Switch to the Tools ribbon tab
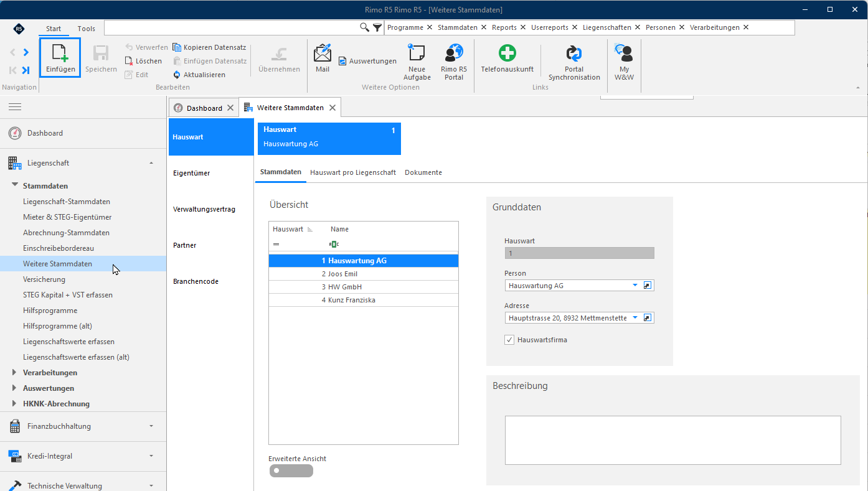The image size is (868, 491). pos(87,29)
